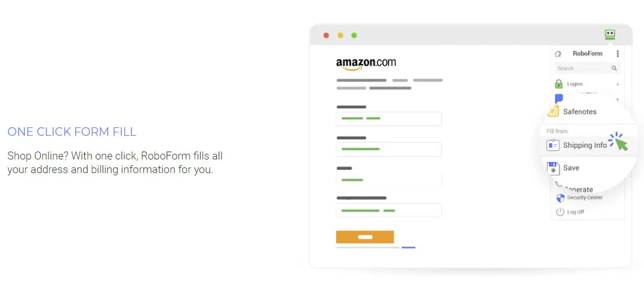Click the home icon in RoboForm panel
This screenshot has height=289, width=644.
[x=558, y=54]
